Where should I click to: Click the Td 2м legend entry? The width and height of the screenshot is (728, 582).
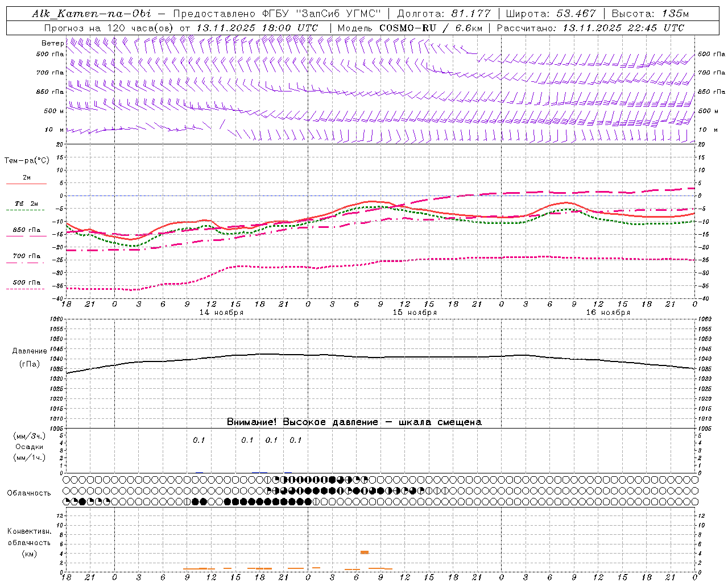[27, 203]
